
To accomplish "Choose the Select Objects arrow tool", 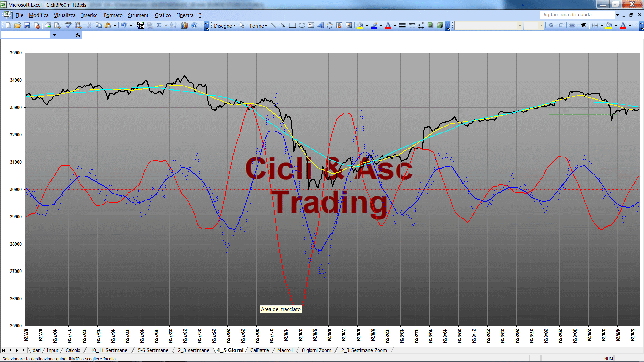I will click(x=242, y=26).
